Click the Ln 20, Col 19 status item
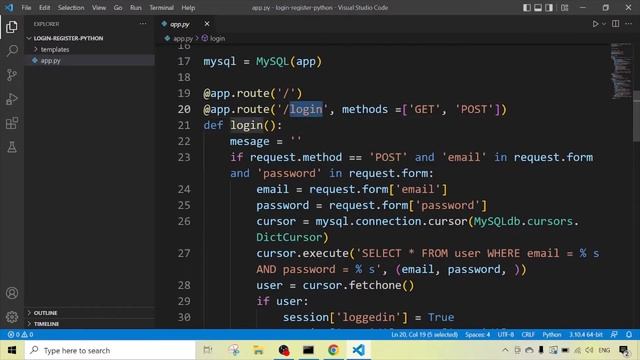This screenshot has height=360, width=640. point(424,334)
